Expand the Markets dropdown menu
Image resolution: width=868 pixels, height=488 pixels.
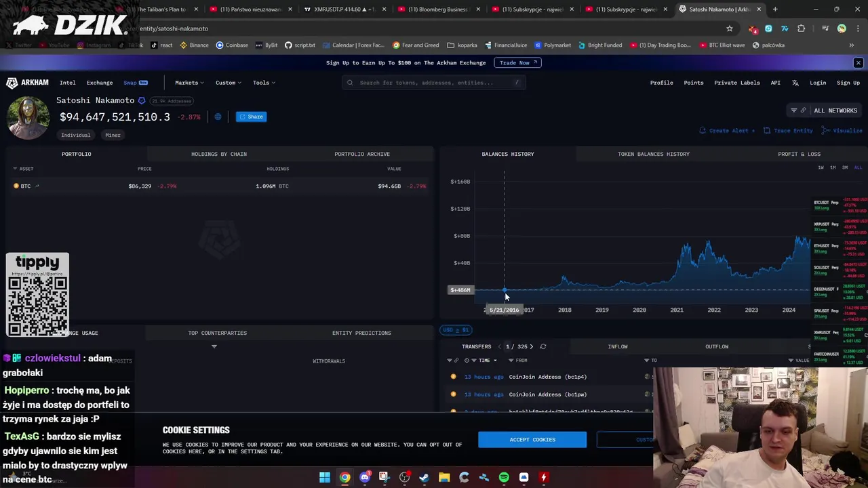point(189,83)
